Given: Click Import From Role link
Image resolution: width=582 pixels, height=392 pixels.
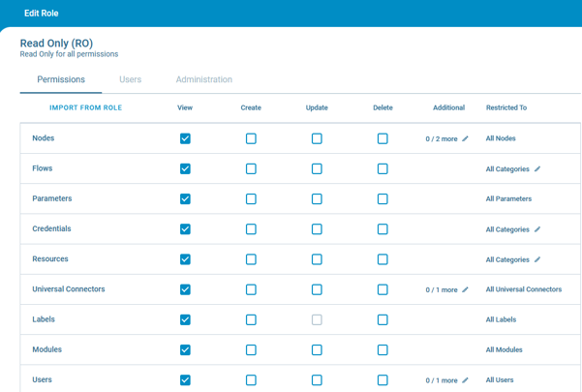Looking at the screenshot, I should pos(85,107).
